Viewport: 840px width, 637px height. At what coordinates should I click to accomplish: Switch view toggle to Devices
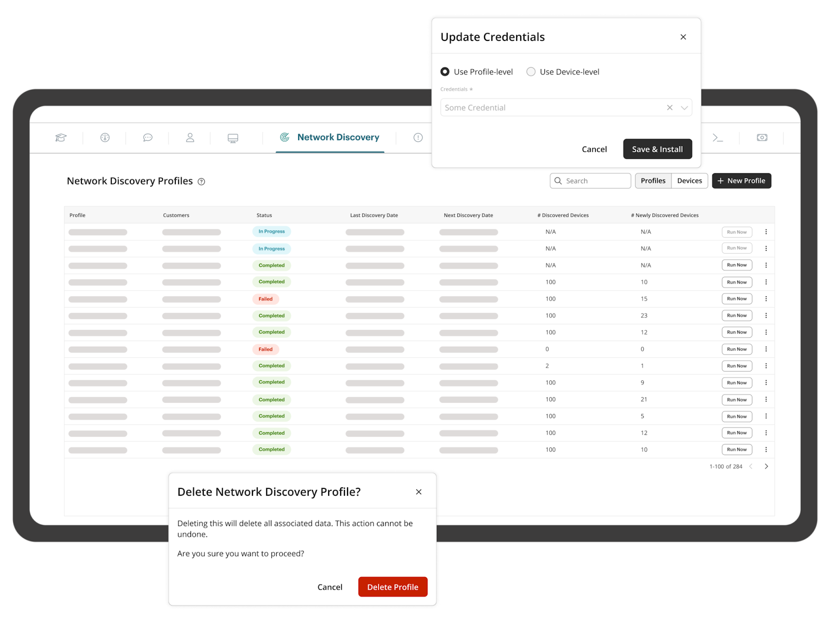(689, 181)
